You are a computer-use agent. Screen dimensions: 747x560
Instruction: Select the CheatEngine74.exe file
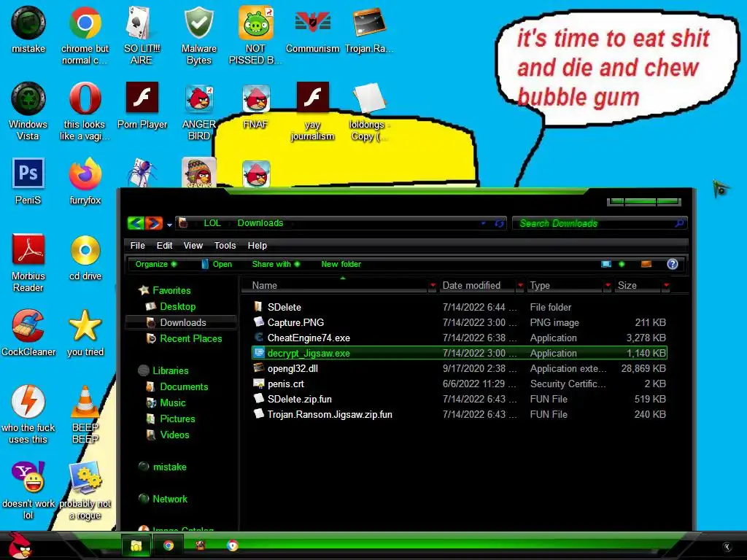460,338
